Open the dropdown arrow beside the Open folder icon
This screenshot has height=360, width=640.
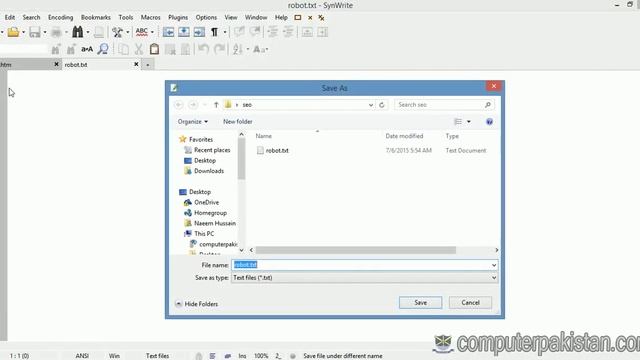click(x=23, y=32)
